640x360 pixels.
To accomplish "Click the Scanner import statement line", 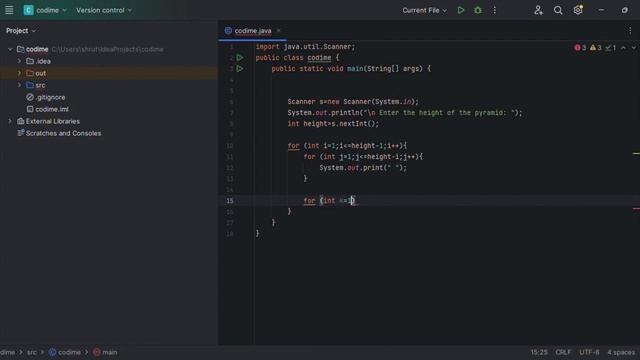I will 305,47.
